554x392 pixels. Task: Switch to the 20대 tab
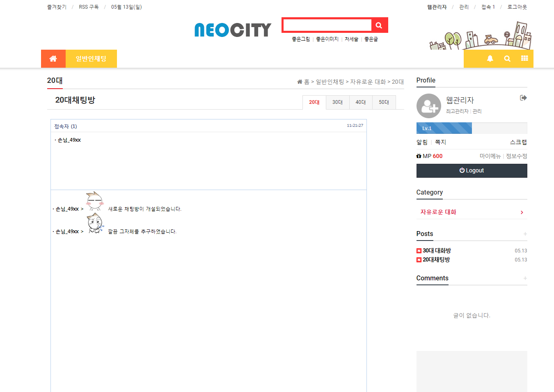[314, 102]
